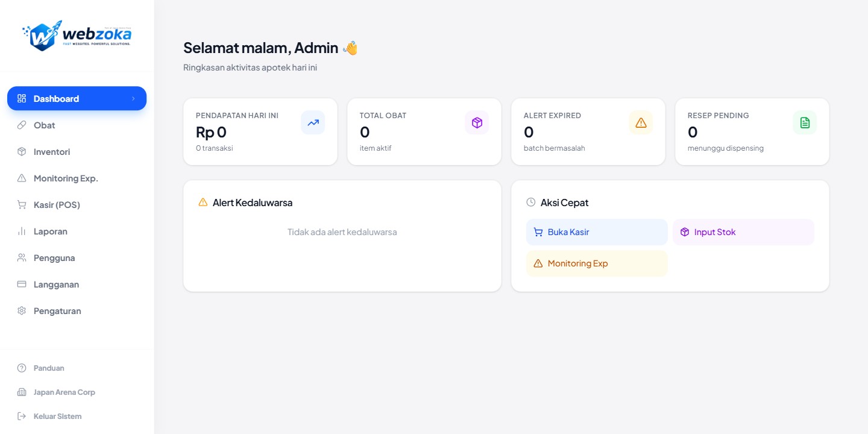The image size is (868, 434).
Task: Click the warning icon in Monitoring Exp button
Action: (538, 263)
